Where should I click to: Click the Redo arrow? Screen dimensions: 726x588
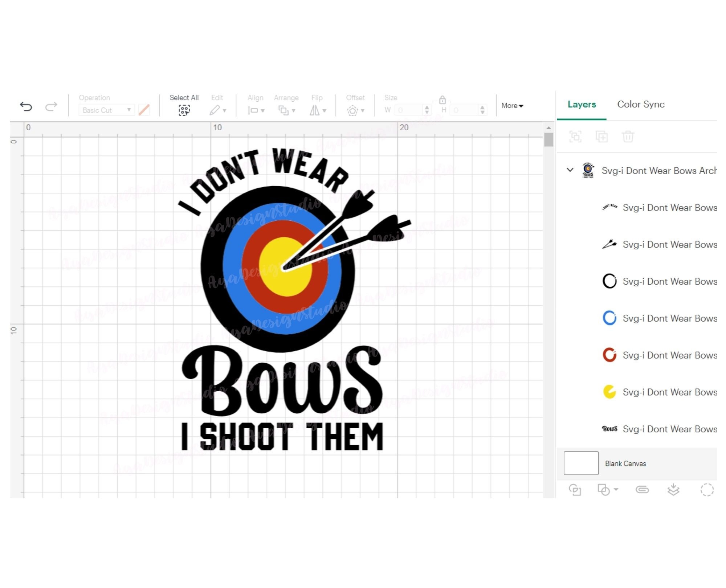pos(51,106)
